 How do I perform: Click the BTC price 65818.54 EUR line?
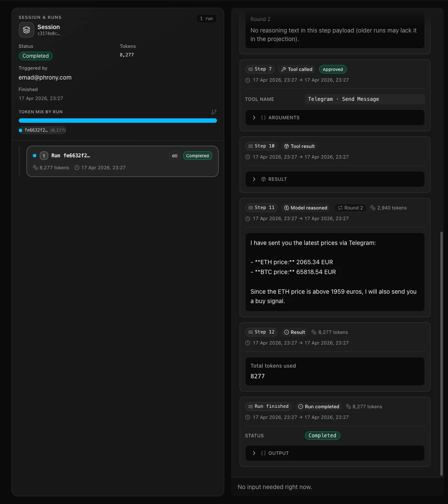click(x=293, y=272)
